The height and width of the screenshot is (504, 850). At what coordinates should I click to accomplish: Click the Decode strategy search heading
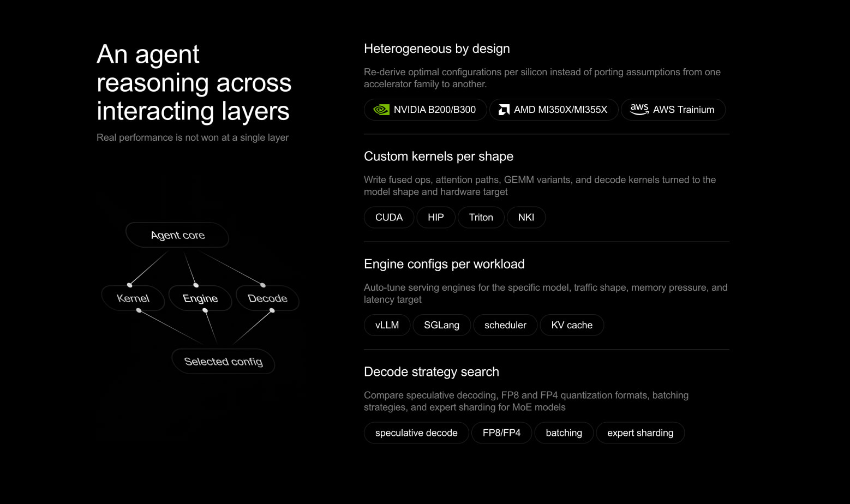click(432, 372)
